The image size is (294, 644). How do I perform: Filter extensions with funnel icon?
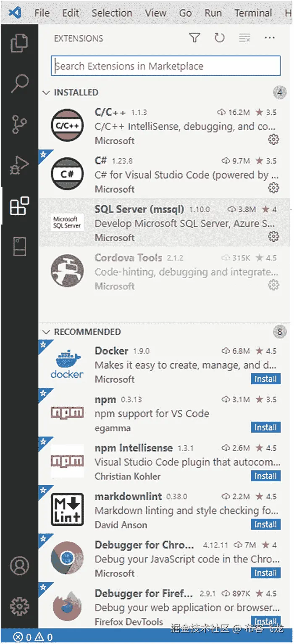click(194, 38)
